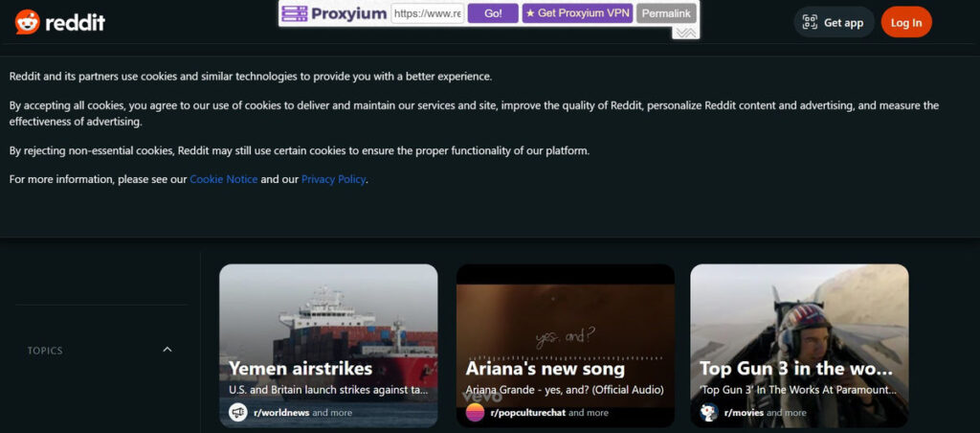Click the Proxyium server logo icon
Screen dimensions: 980x433
point(296,13)
